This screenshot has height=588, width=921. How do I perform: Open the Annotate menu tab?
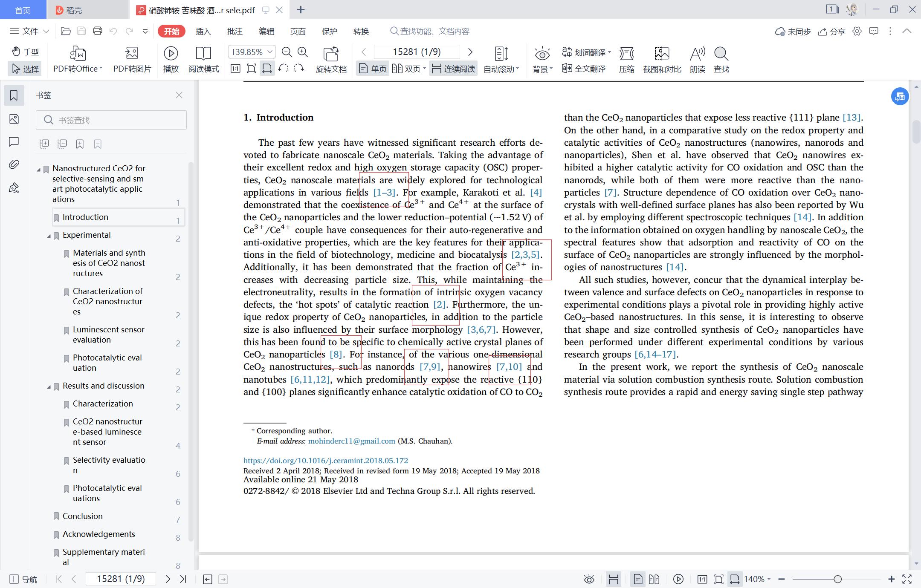point(235,31)
